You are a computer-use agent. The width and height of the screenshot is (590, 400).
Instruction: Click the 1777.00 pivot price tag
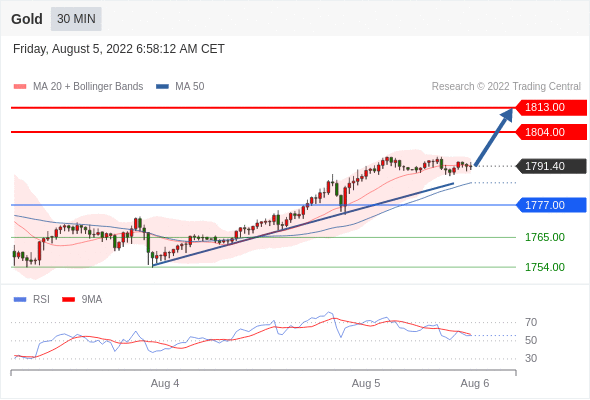pos(551,205)
